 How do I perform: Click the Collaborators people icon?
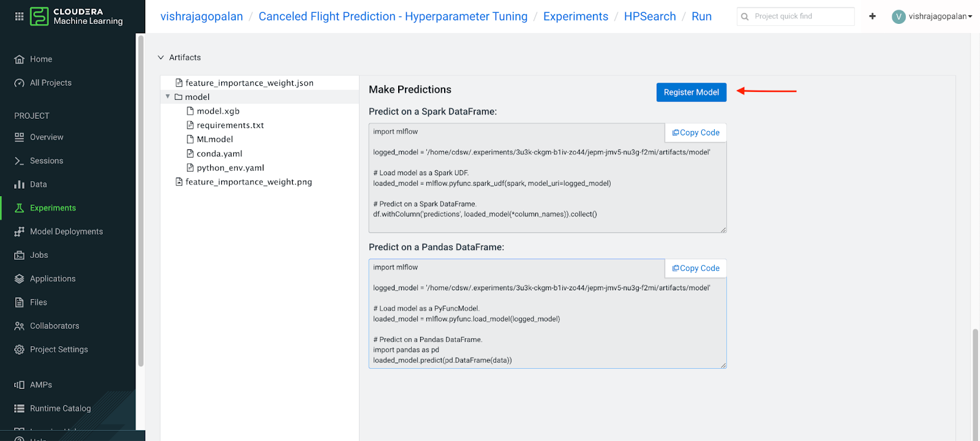(20, 326)
